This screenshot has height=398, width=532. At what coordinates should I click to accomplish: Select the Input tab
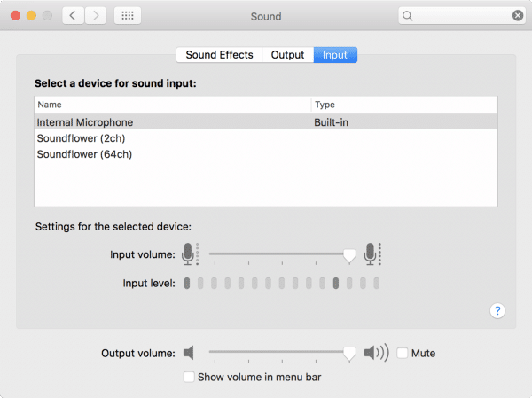[335, 55]
